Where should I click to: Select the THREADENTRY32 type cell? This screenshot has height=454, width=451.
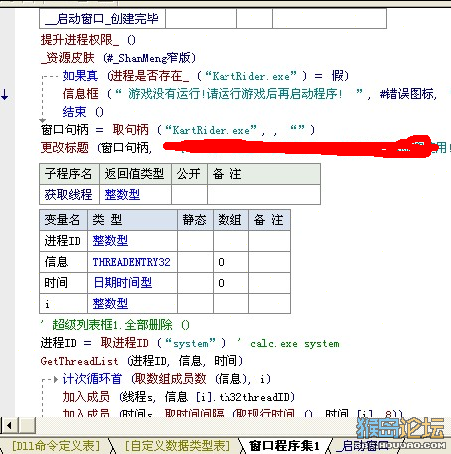click(131, 262)
